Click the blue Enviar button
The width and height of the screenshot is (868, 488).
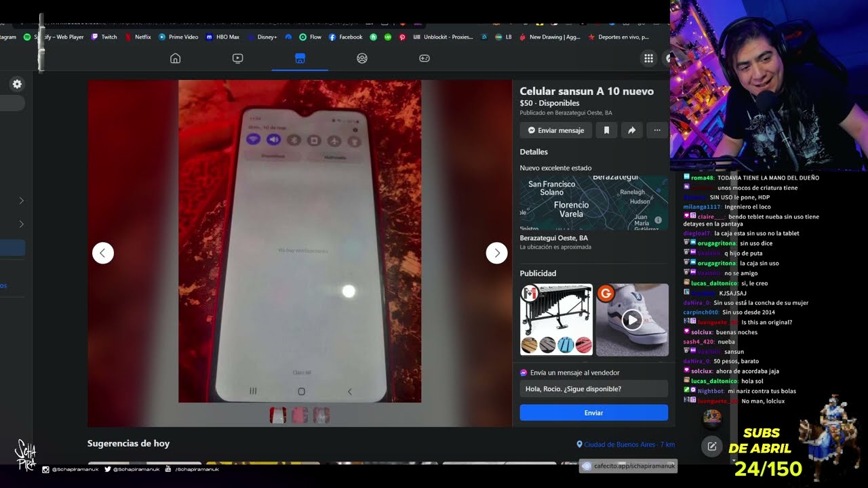pyautogui.click(x=594, y=413)
